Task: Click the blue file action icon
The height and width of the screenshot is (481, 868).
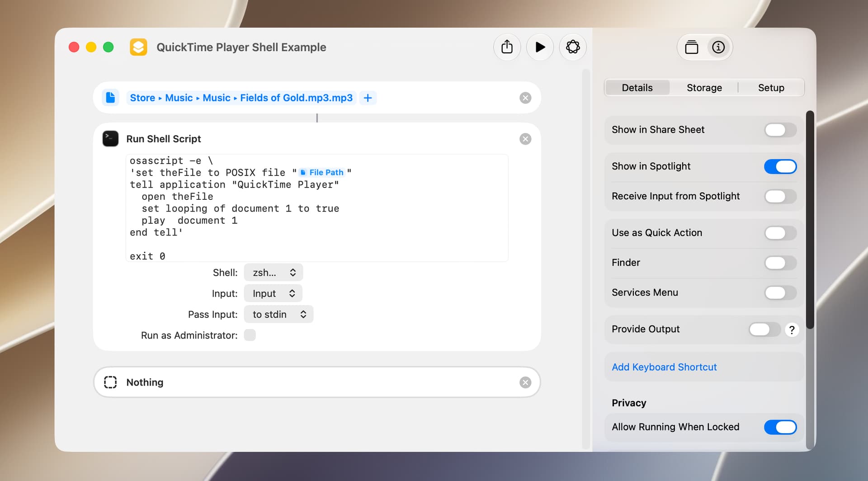Action: point(110,98)
